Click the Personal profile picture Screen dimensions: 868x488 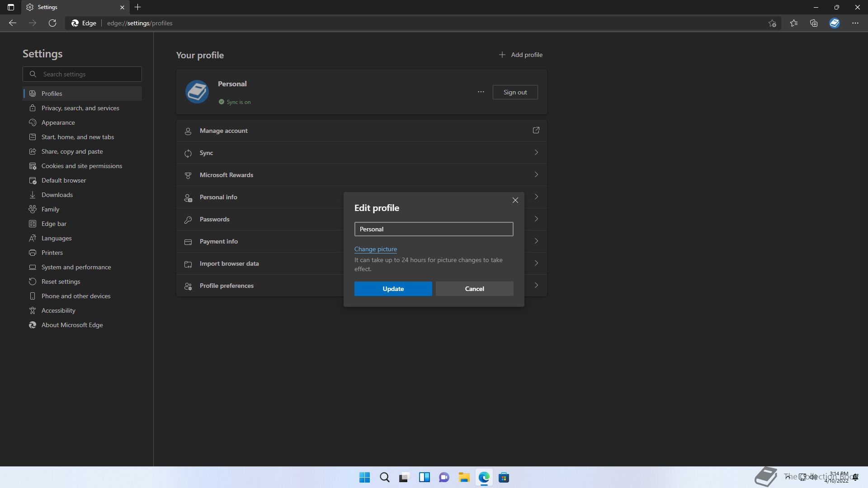pos(197,92)
